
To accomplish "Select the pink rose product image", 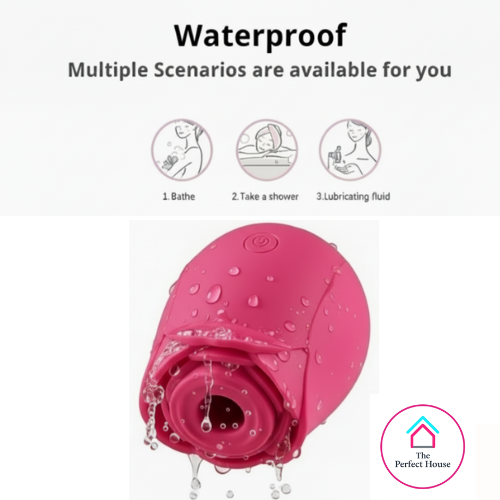I will click(254, 360).
